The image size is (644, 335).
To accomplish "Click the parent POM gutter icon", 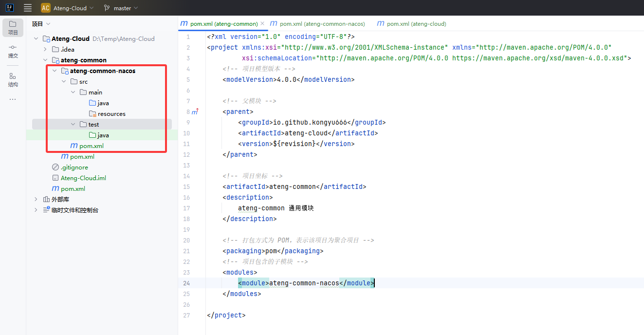I will (x=195, y=112).
